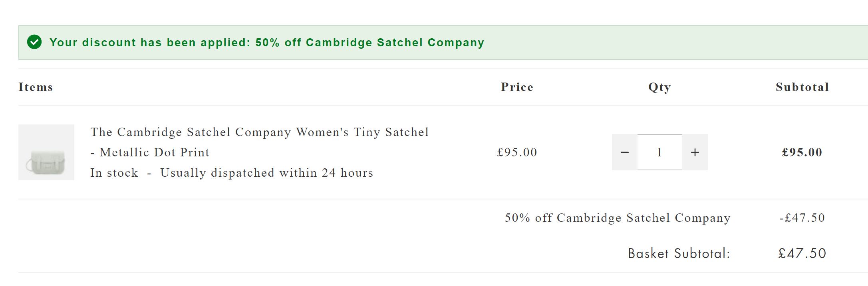Click the "50% off Cambridge Satchel Company" discount row label
The image size is (868, 286).
tap(618, 218)
